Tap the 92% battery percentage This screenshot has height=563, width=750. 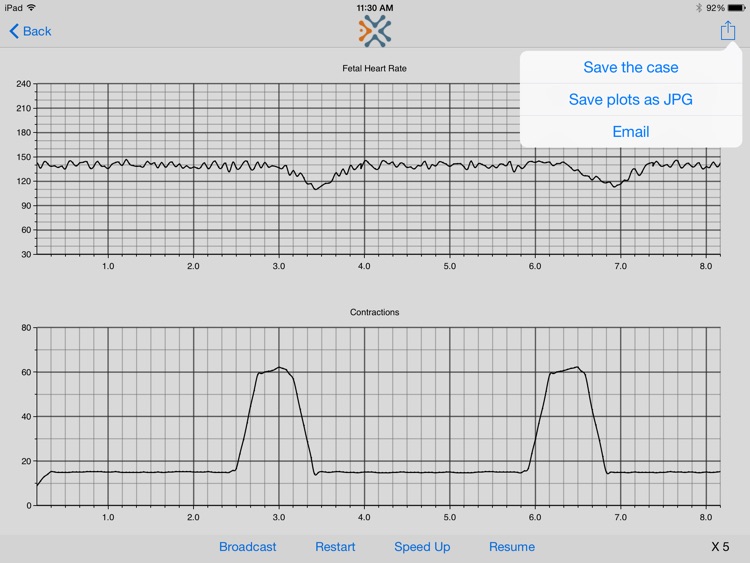pos(715,8)
